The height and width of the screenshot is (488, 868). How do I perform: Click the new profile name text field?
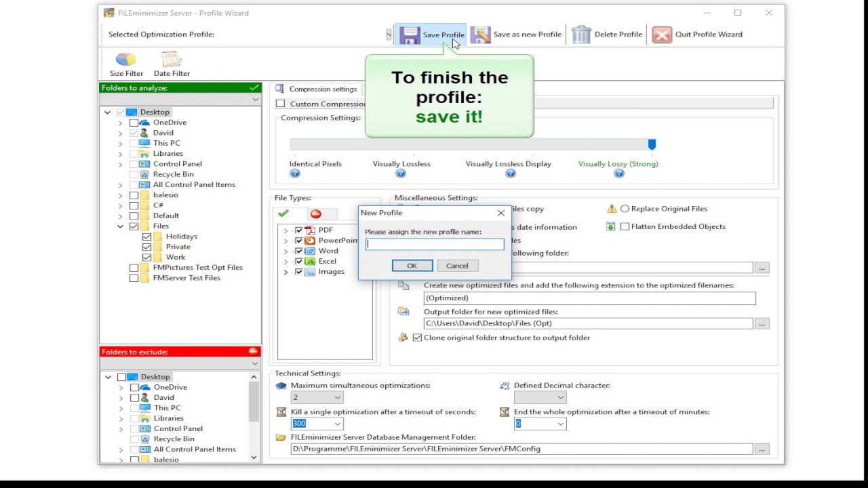(x=435, y=244)
